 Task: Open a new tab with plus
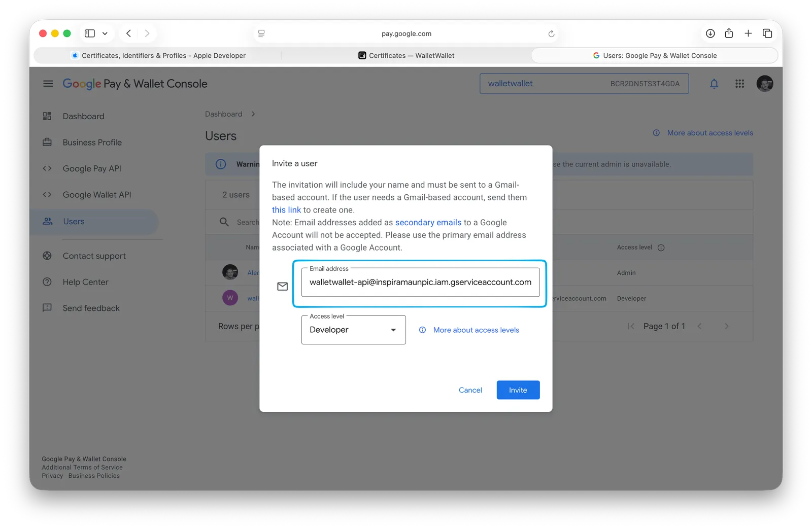point(748,33)
